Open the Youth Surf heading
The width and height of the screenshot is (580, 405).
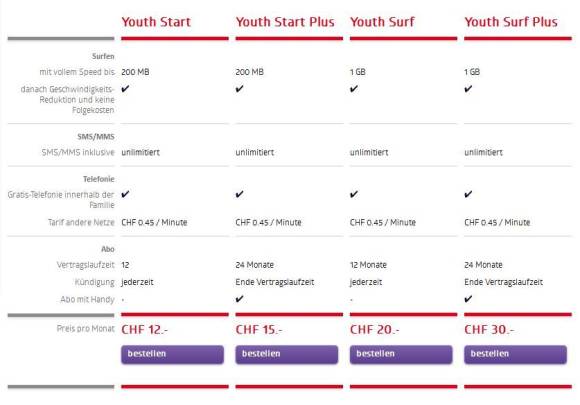[x=382, y=22]
